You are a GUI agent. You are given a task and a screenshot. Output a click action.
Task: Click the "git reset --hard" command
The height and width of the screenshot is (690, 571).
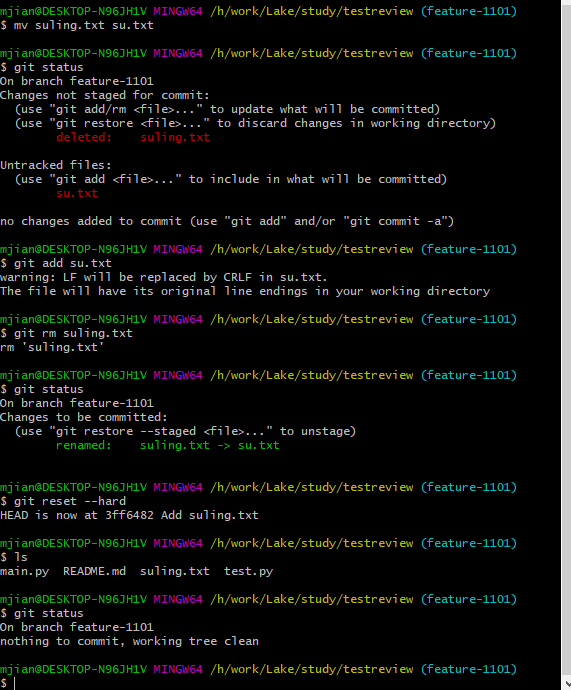click(x=70, y=501)
